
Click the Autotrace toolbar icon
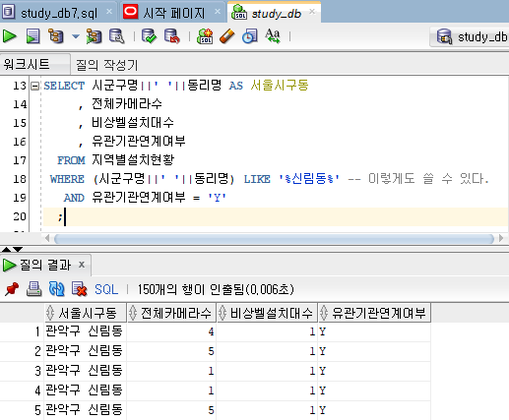click(94, 36)
